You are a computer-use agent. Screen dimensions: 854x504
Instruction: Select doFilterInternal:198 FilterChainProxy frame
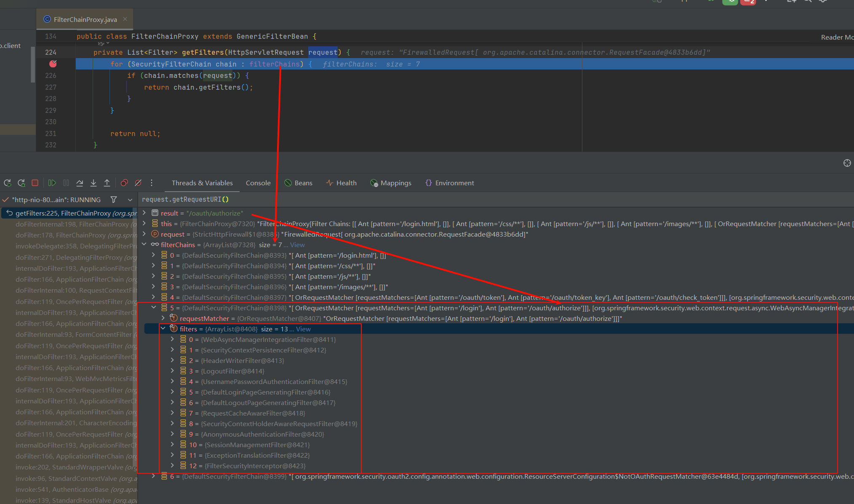[x=69, y=224]
